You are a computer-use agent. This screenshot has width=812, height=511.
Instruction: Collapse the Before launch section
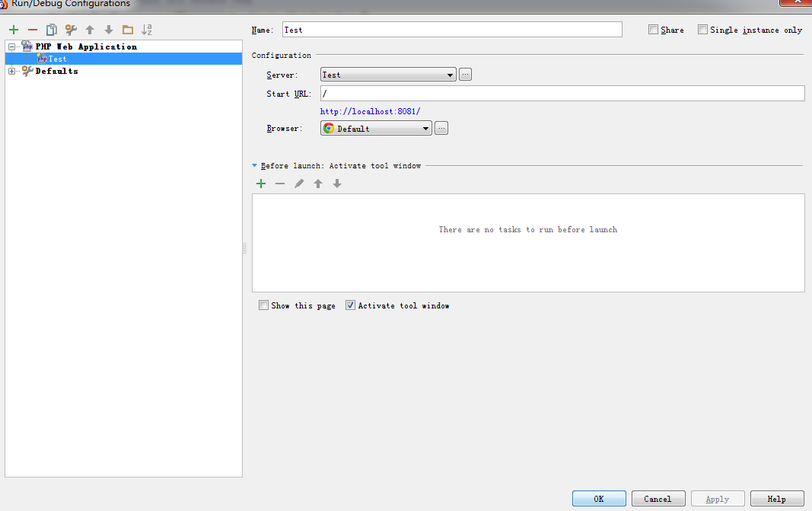(254, 166)
